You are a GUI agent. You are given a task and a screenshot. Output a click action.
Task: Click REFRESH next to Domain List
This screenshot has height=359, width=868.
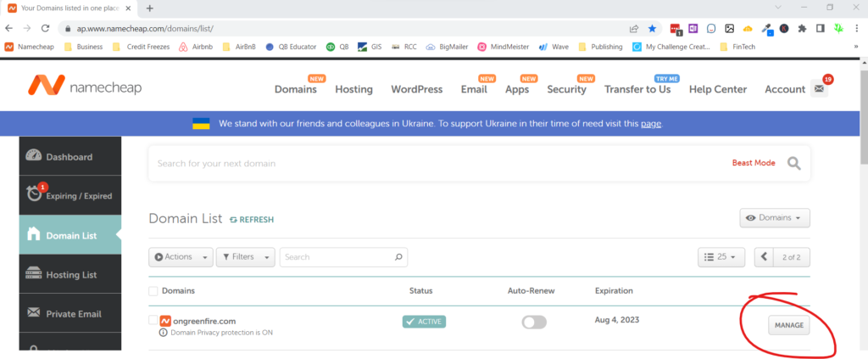click(x=252, y=220)
